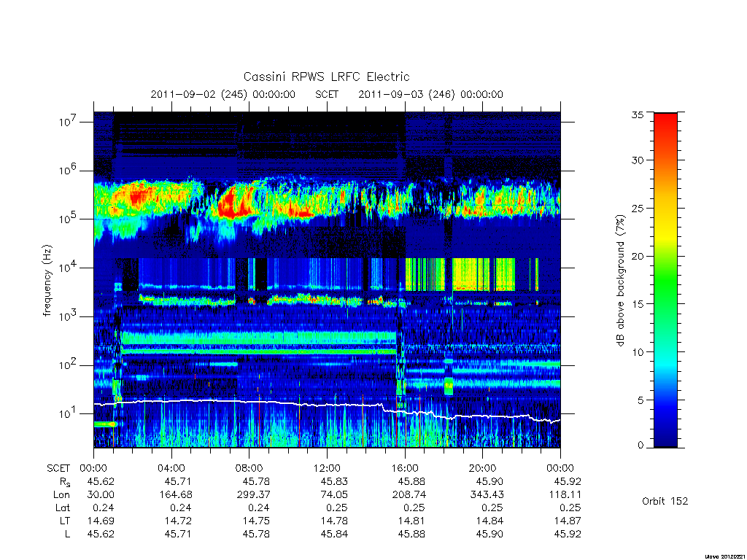Click the start date 2011-09-02 (245) text

(x=198, y=94)
